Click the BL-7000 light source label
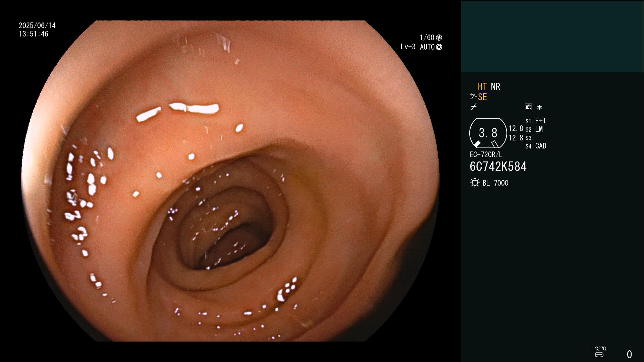 click(495, 183)
